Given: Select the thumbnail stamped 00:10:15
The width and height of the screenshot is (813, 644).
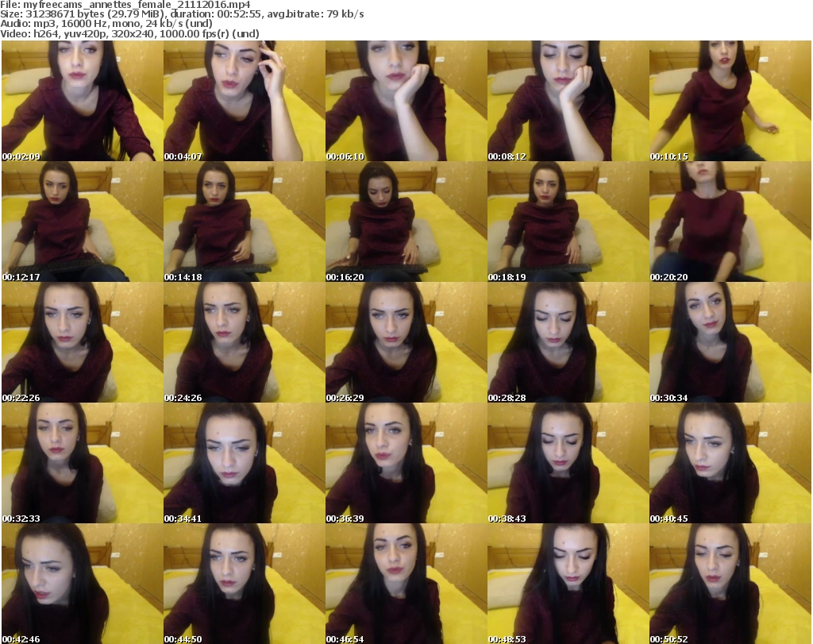Looking at the screenshot, I should (x=730, y=101).
